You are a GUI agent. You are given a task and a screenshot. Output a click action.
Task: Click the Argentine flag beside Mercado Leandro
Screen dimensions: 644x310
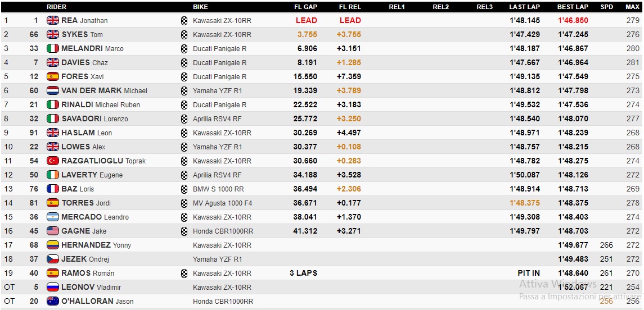click(x=53, y=217)
